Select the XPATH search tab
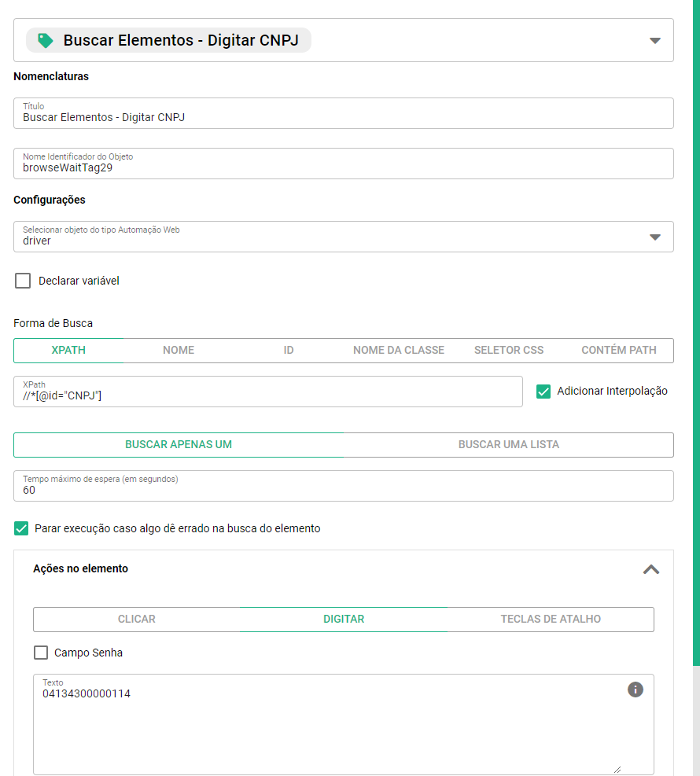The image size is (700, 776). [x=68, y=351]
